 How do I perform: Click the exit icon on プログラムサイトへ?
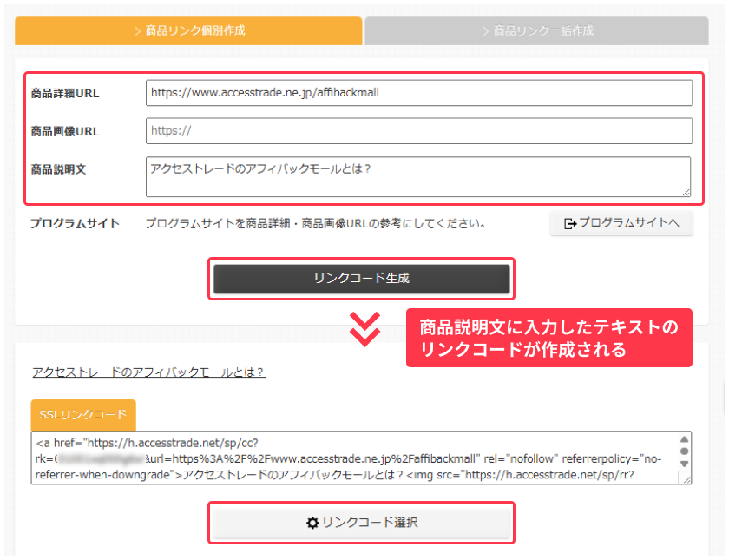click(570, 224)
